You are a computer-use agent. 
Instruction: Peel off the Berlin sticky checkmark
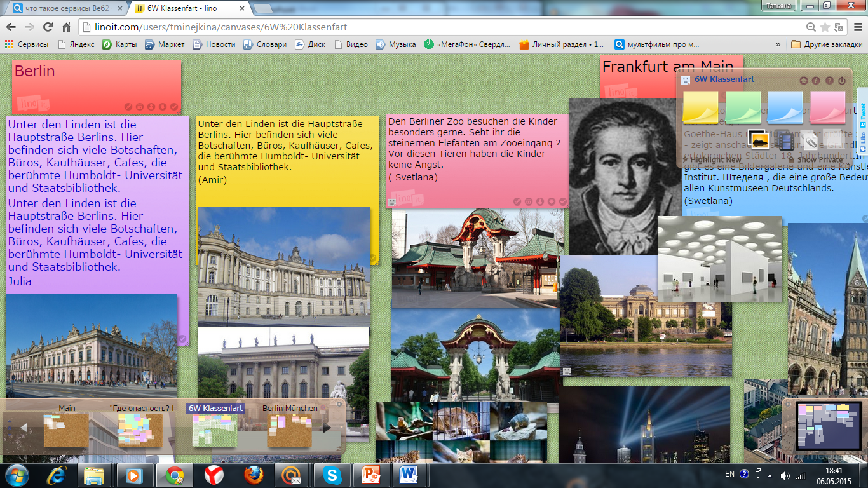[174, 107]
